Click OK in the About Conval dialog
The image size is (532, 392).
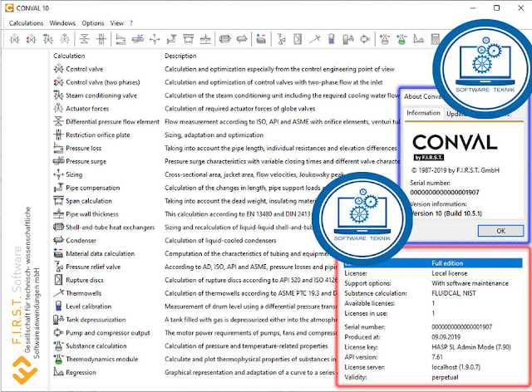coord(500,231)
